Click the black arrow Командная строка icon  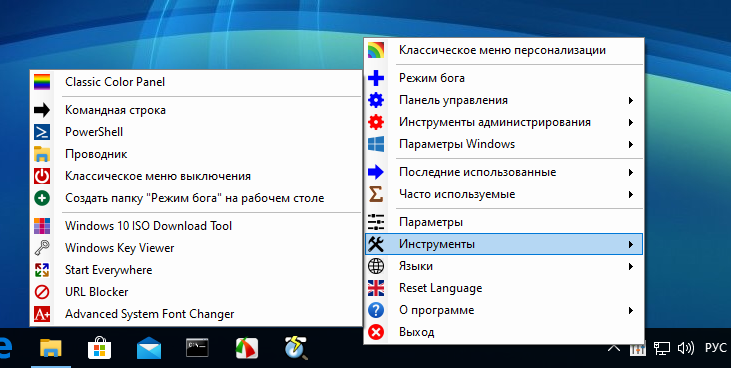click(42, 110)
